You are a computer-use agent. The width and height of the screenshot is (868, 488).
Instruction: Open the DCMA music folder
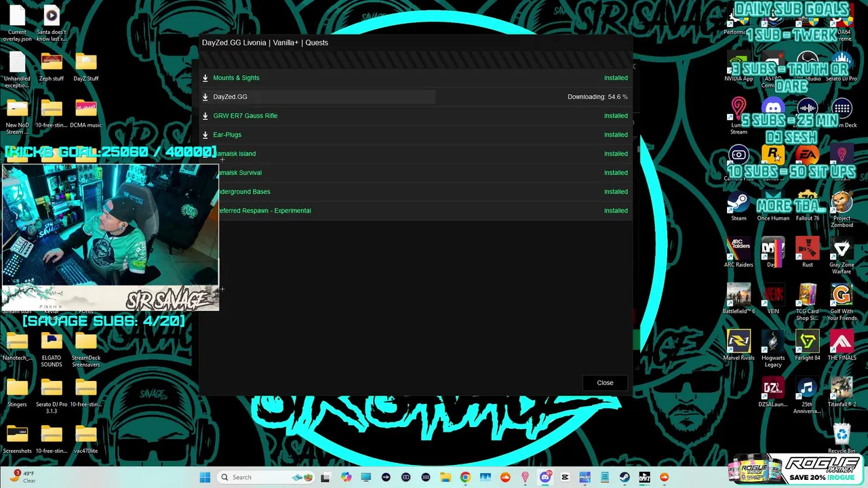[86, 114]
